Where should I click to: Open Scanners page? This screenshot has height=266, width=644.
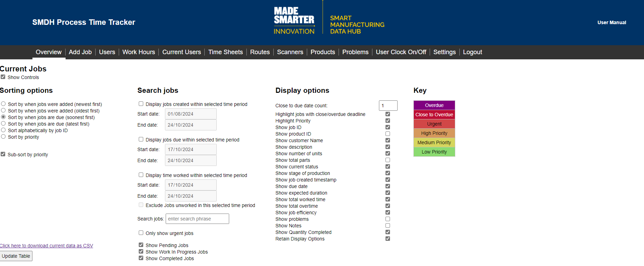[290, 52]
